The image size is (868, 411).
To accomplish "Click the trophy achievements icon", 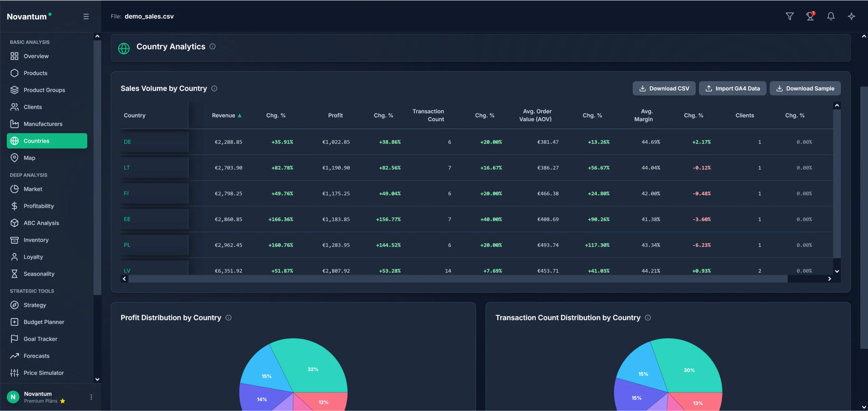I will pyautogui.click(x=810, y=16).
